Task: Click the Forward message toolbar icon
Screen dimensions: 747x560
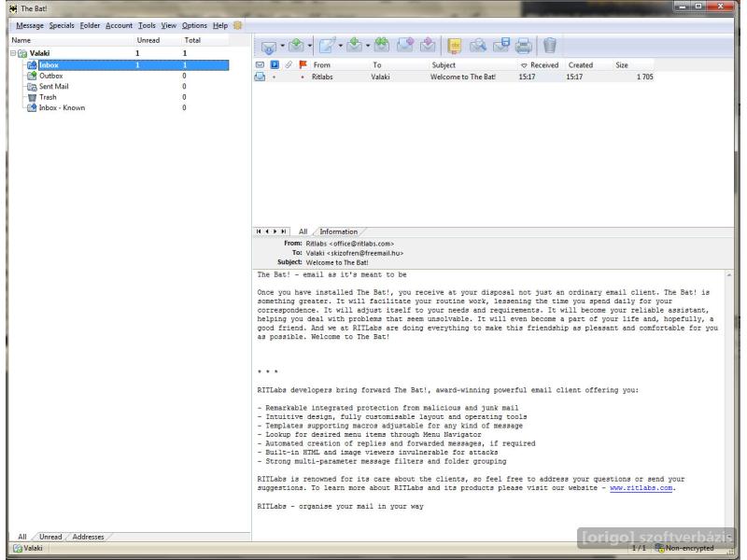Action: coord(405,45)
